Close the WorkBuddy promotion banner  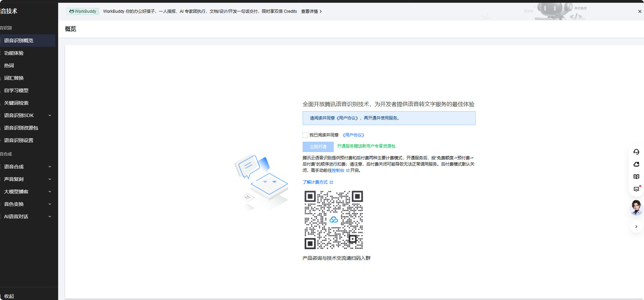640,11
